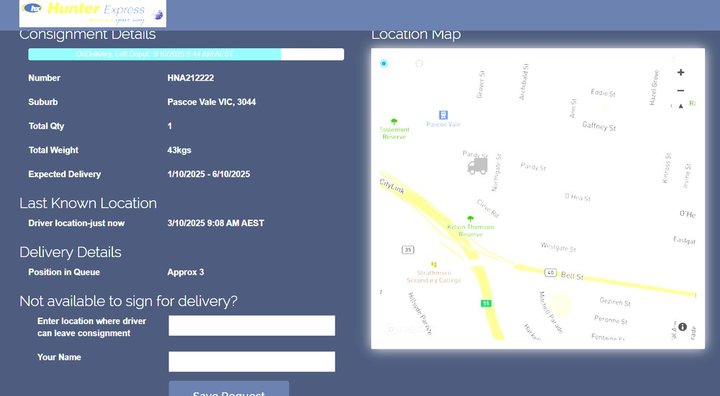Viewport: 720px width, 396px height.
Task: Click the Eddie St label on map
Action: pos(603,93)
